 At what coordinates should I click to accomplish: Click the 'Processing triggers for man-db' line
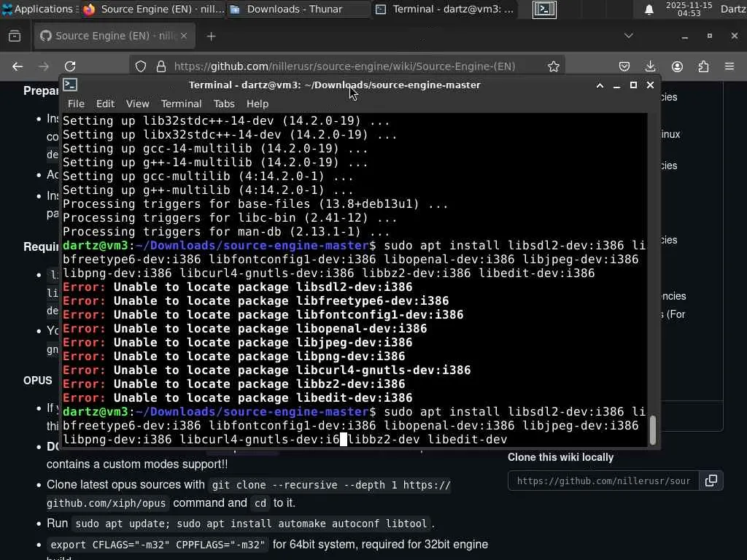click(x=226, y=232)
